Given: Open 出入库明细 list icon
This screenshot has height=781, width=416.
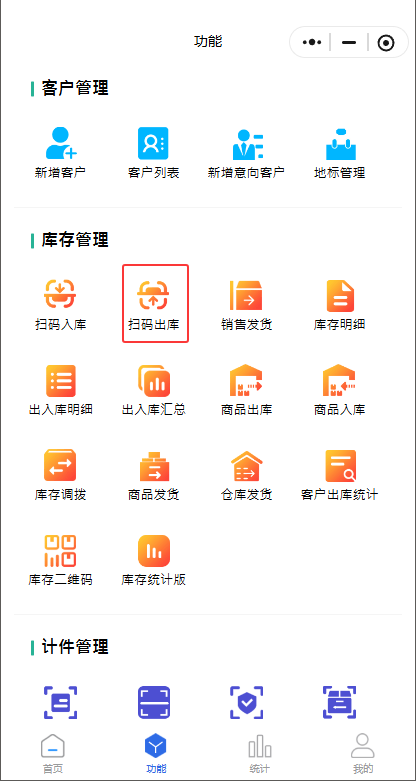Looking at the screenshot, I should [x=60, y=381].
